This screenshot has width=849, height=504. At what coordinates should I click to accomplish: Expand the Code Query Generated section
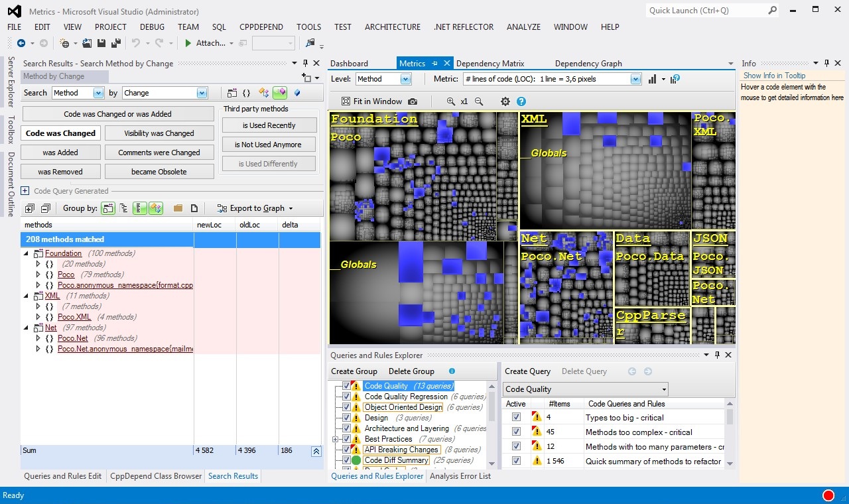click(x=25, y=191)
